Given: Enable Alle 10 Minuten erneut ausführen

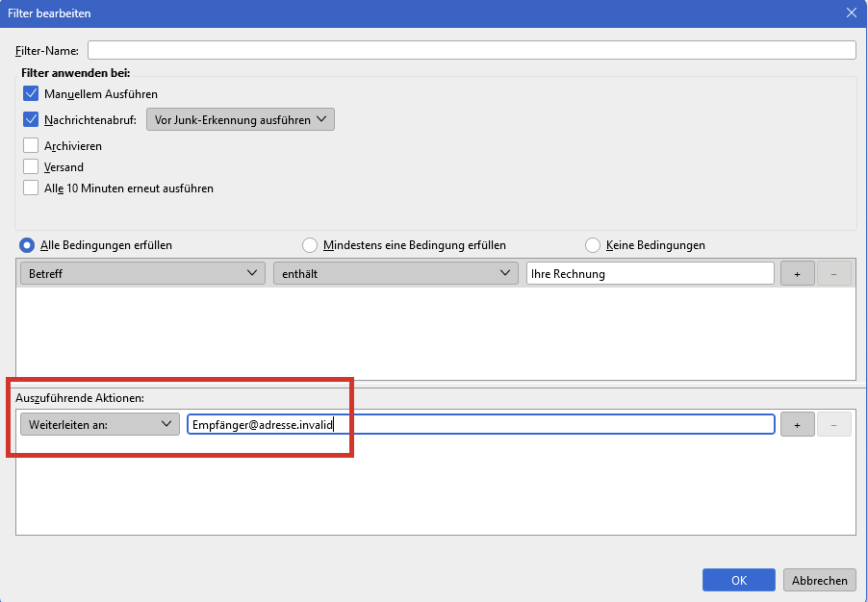Looking at the screenshot, I should point(31,188).
